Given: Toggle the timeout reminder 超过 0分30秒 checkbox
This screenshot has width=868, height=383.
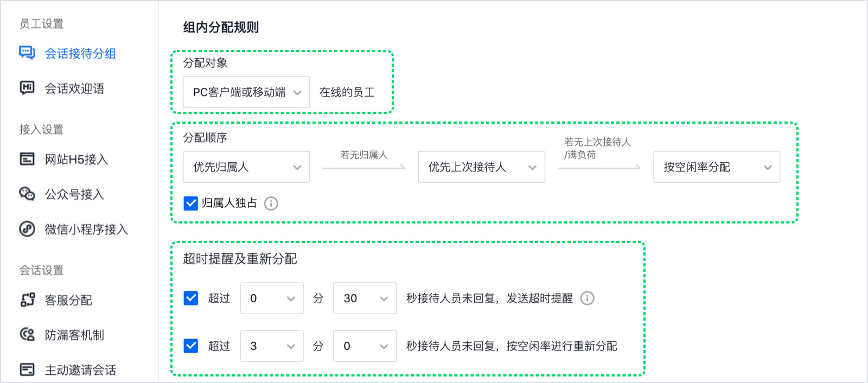Looking at the screenshot, I should (x=191, y=298).
